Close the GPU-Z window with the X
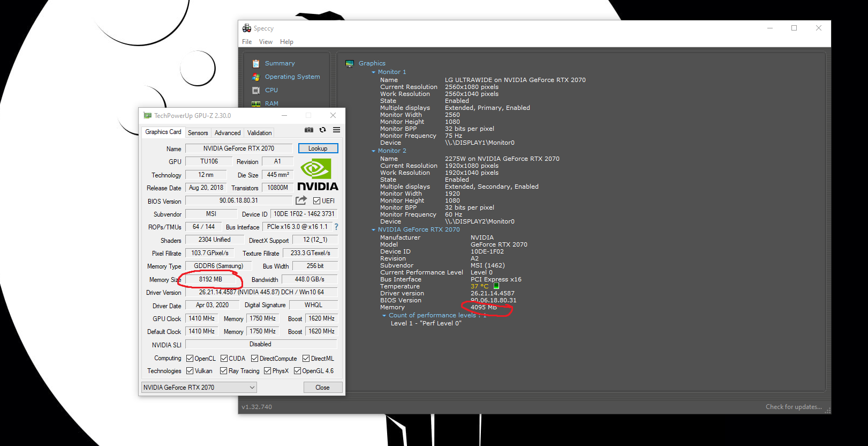 (333, 115)
